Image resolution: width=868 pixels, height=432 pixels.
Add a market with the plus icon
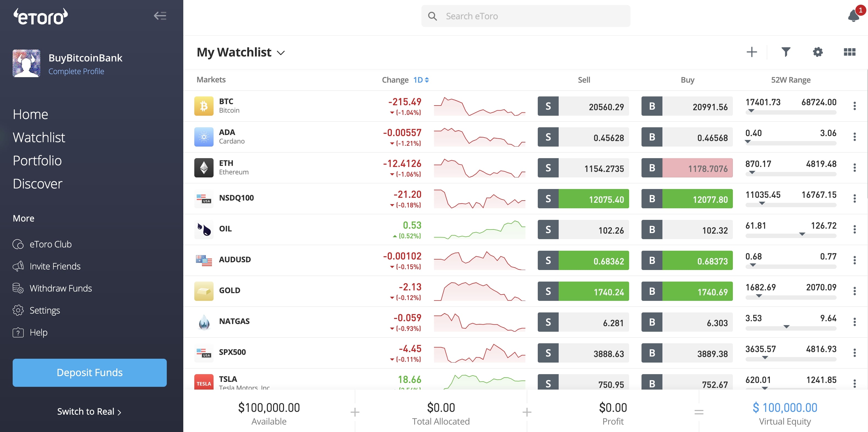coord(751,52)
